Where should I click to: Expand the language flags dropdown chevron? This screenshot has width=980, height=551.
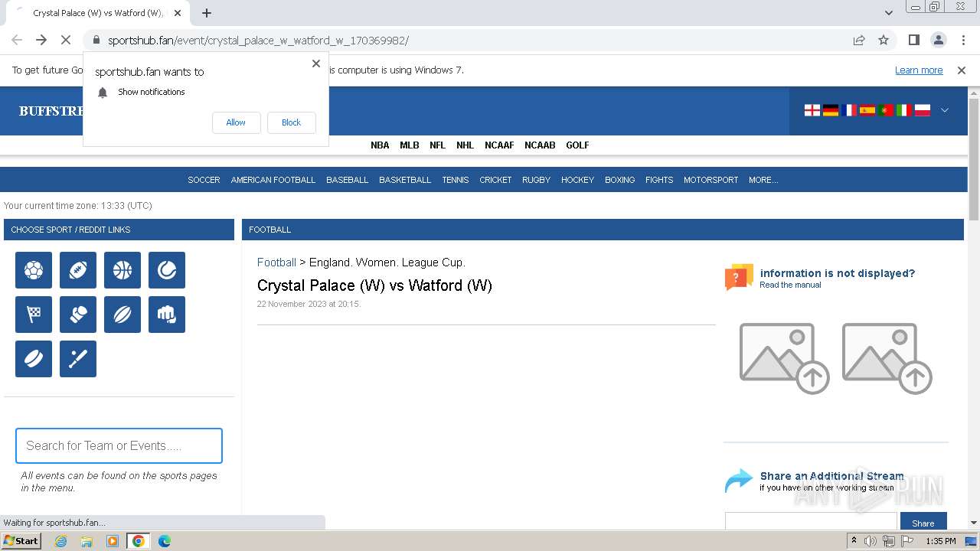pyautogui.click(x=945, y=110)
